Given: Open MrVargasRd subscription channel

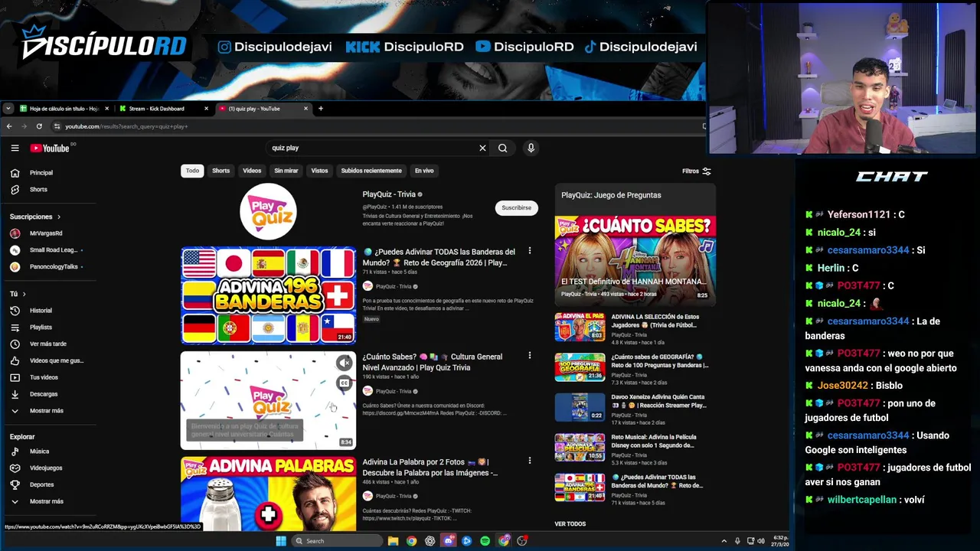Looking at the screenshot, I should 46,233.
